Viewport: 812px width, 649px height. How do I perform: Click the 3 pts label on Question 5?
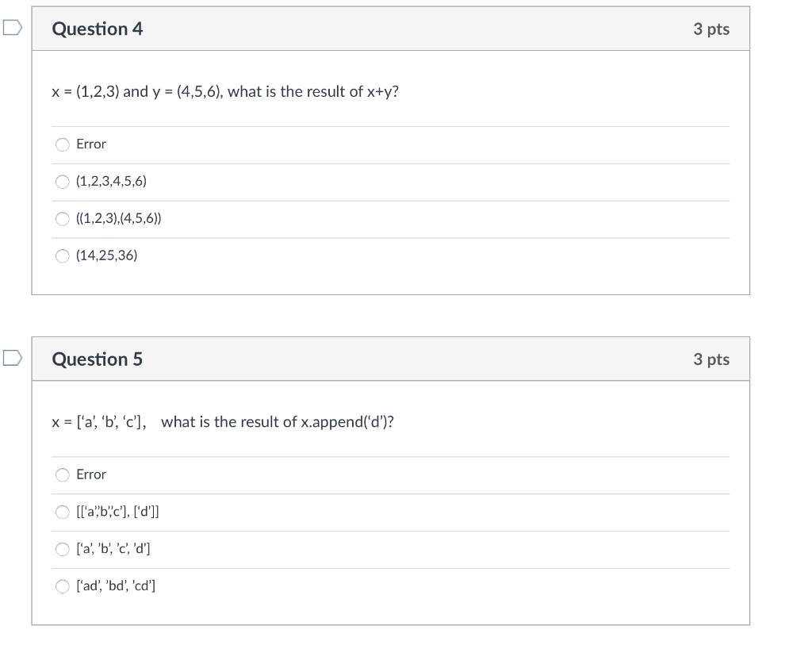(x=711, y=359)
